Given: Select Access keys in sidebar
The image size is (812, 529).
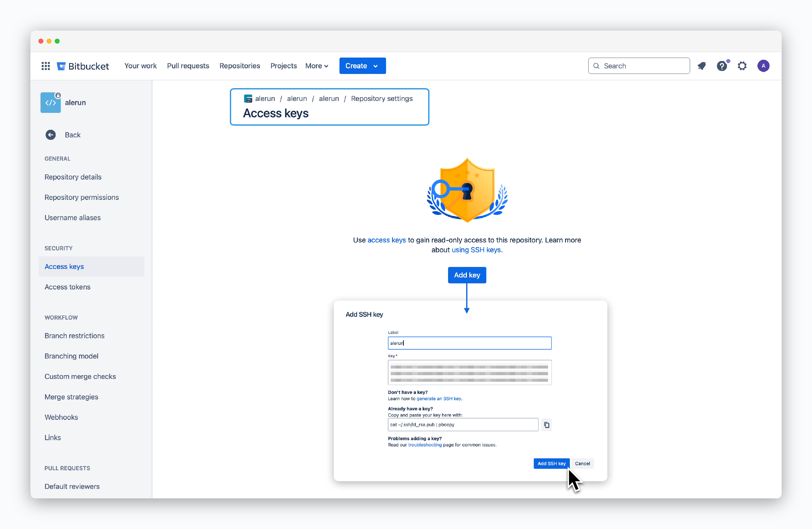Looking at the screenshot, I should [91, 266].
